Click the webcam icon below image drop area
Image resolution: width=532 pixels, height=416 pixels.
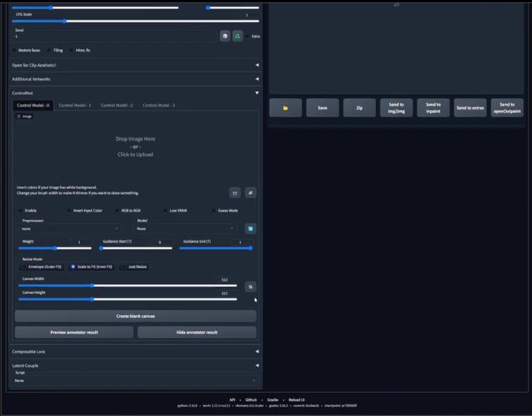[235, 193]
